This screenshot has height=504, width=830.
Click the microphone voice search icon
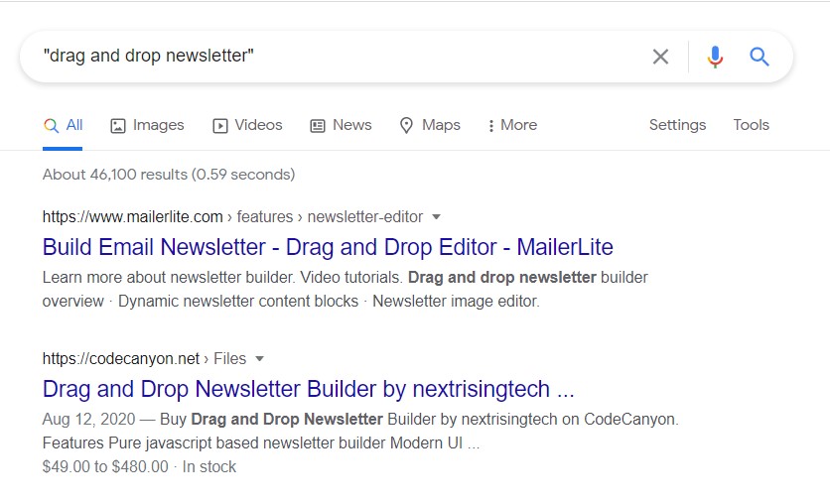[715, 57]
